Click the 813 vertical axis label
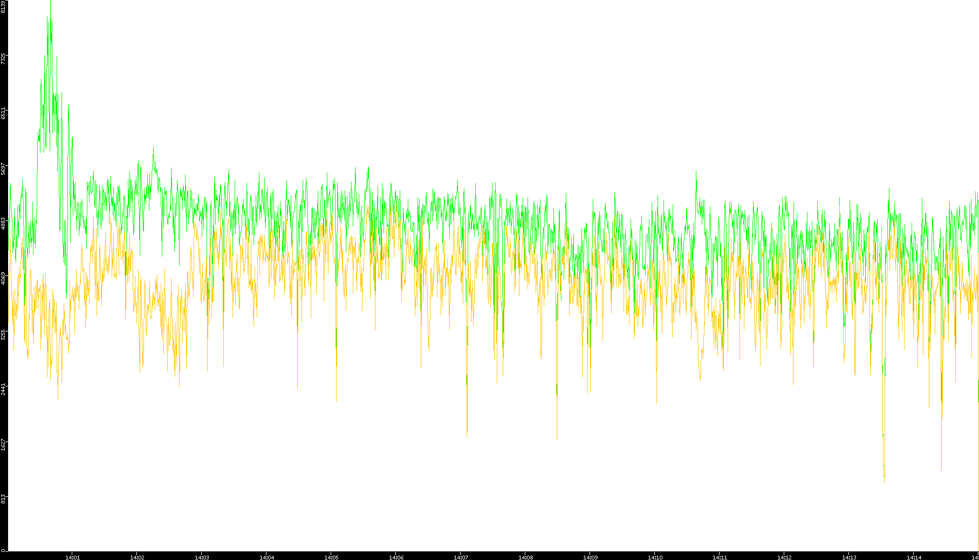This screenshot has width=979, height=560. click(3, 499)
